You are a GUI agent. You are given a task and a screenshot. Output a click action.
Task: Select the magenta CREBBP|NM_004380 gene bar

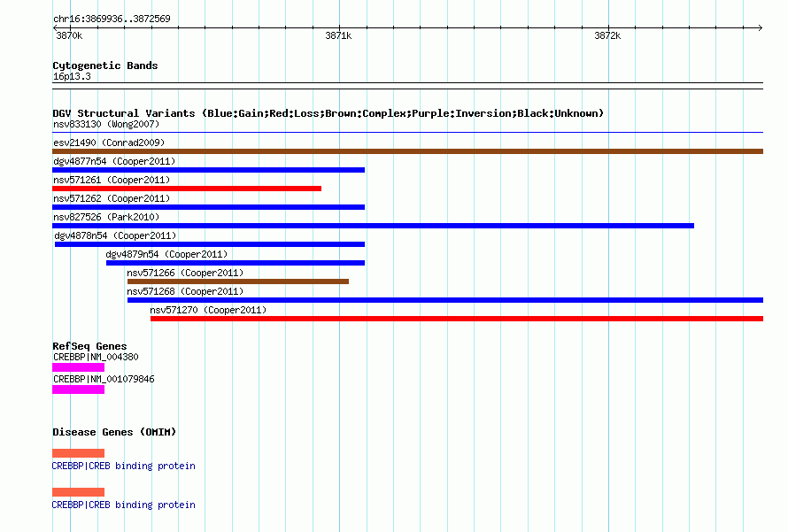pyautogui.click(x=79, y=367)
